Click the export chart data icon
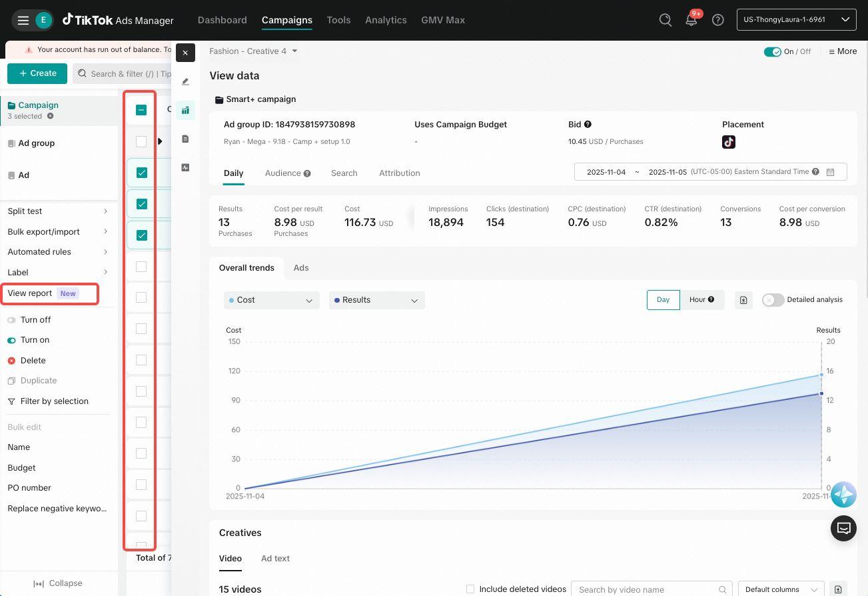Image resolution: width=868 pixels, height=596 pixels. [743, 300]
